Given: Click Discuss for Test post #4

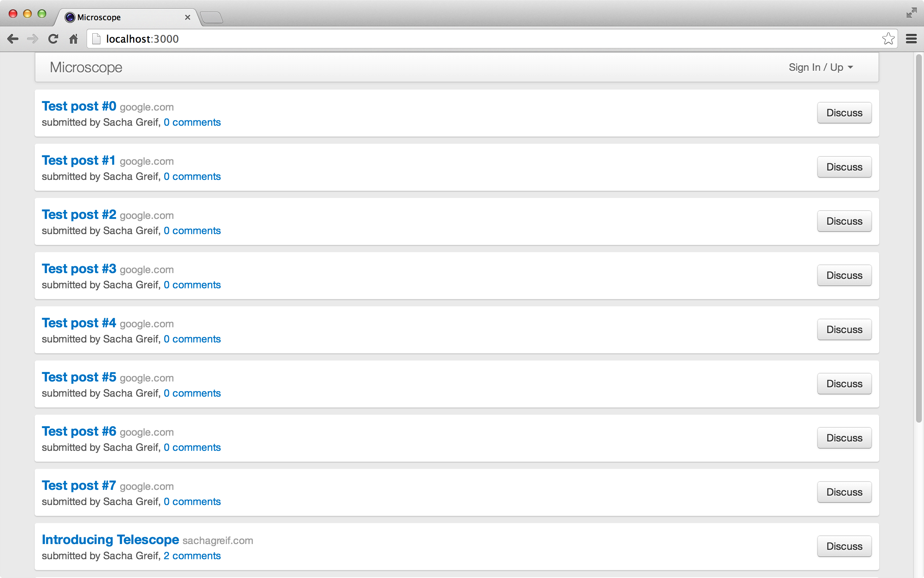Looking at the screenshot, I should coord(844,329).
